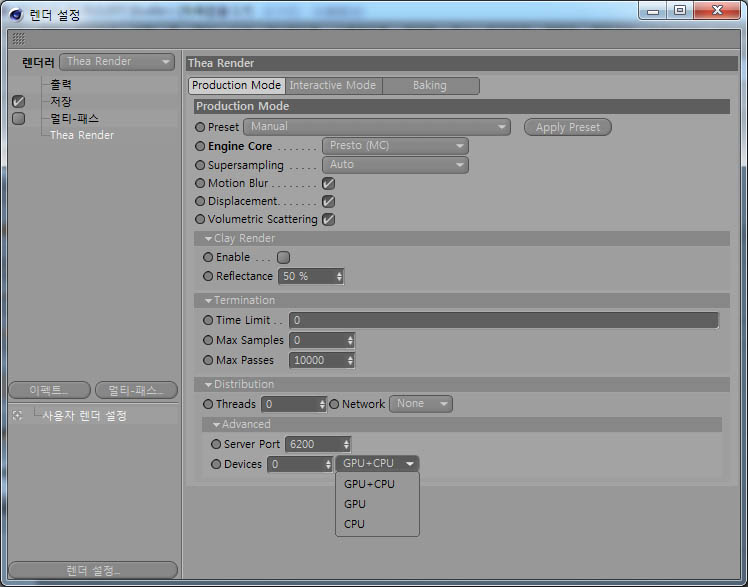The image size is (748, 587).
Task: Select 사용자 렌더 설정 in the list
Action: [84, 416]
